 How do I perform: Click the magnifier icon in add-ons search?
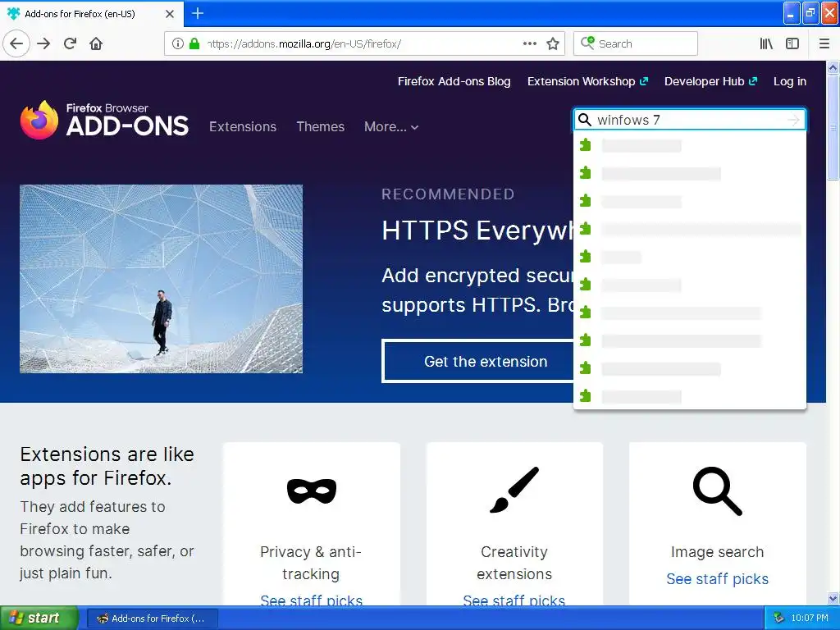[x=585, y=120]
